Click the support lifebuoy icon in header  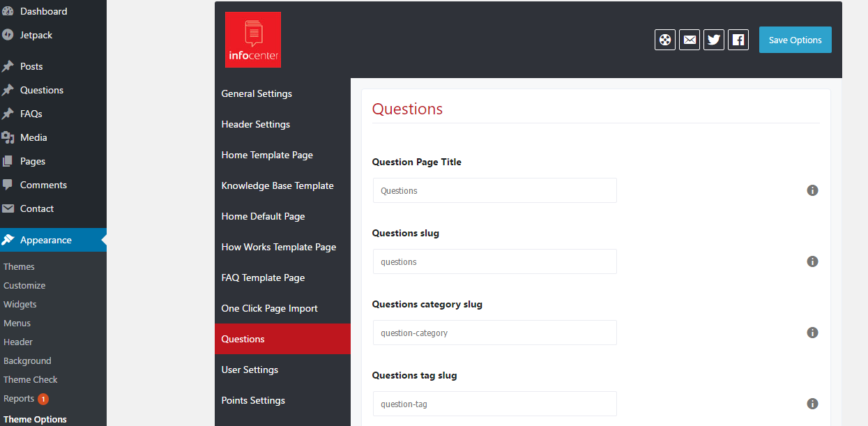point(665,40)
